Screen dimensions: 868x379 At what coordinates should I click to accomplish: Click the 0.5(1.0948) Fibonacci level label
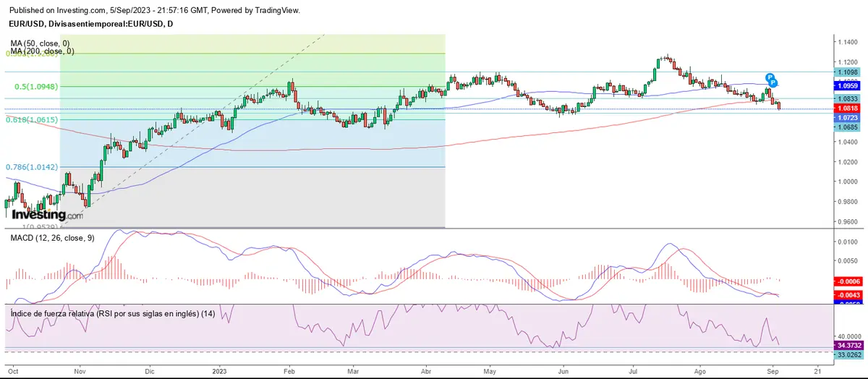click(36, 86)
